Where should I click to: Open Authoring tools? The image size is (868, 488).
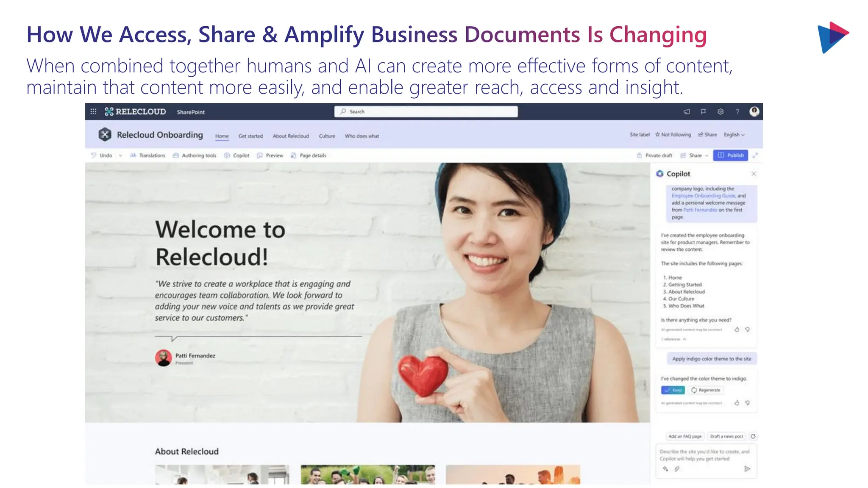195,155
